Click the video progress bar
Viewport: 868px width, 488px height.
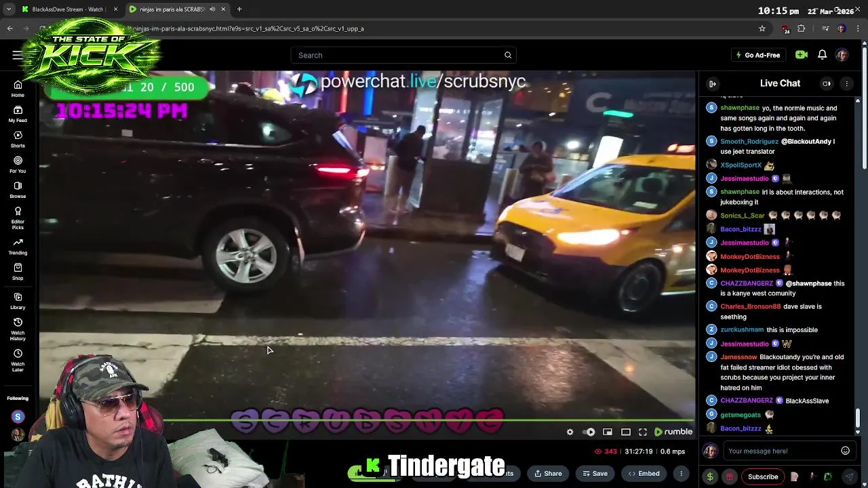[x=366, y=421]
